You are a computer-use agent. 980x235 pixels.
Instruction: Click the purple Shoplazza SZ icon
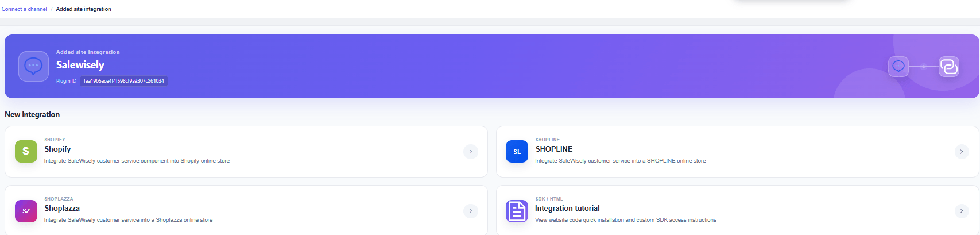tap(26, 211)
